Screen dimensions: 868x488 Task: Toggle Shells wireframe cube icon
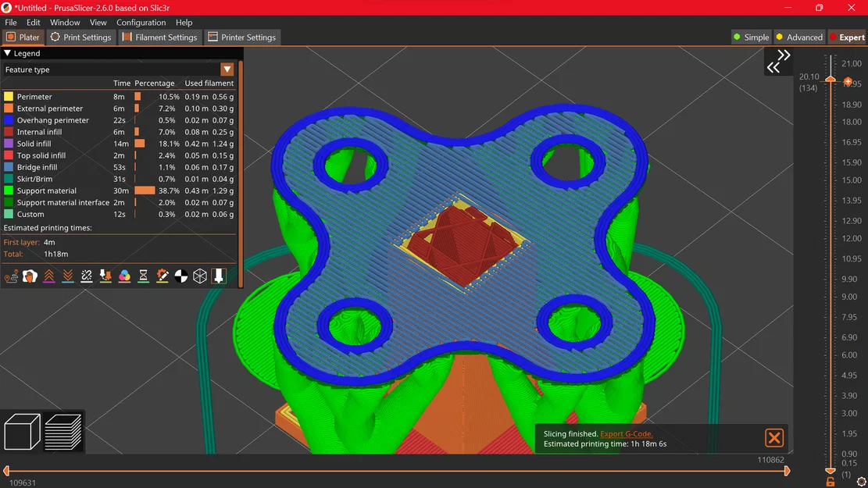[200, 276]
